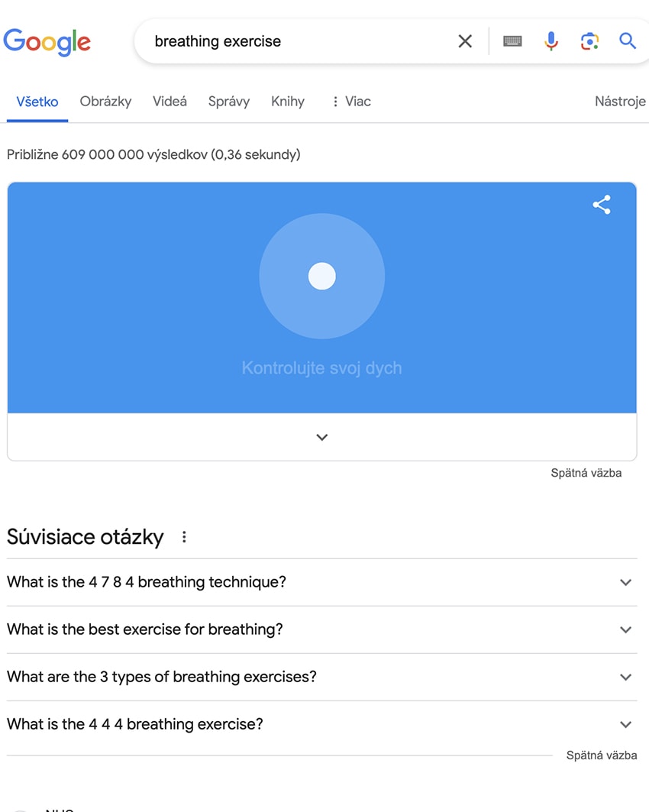Switch to the Obrázky tab

pyautogui.click(x=105, y=102)
